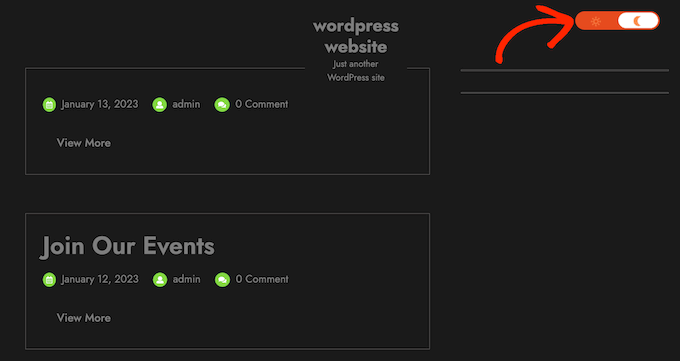Click the January 12, 2023 date

point(100,279)
